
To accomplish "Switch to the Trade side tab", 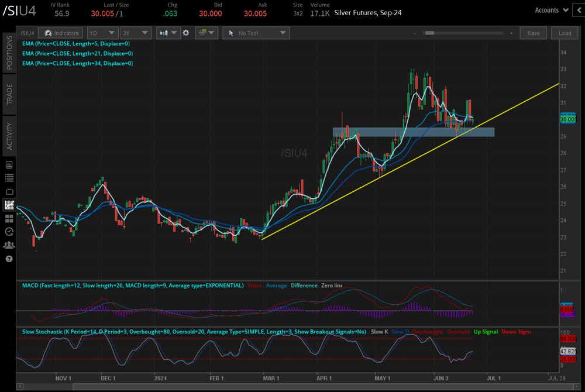I will [x=9, y=94].
